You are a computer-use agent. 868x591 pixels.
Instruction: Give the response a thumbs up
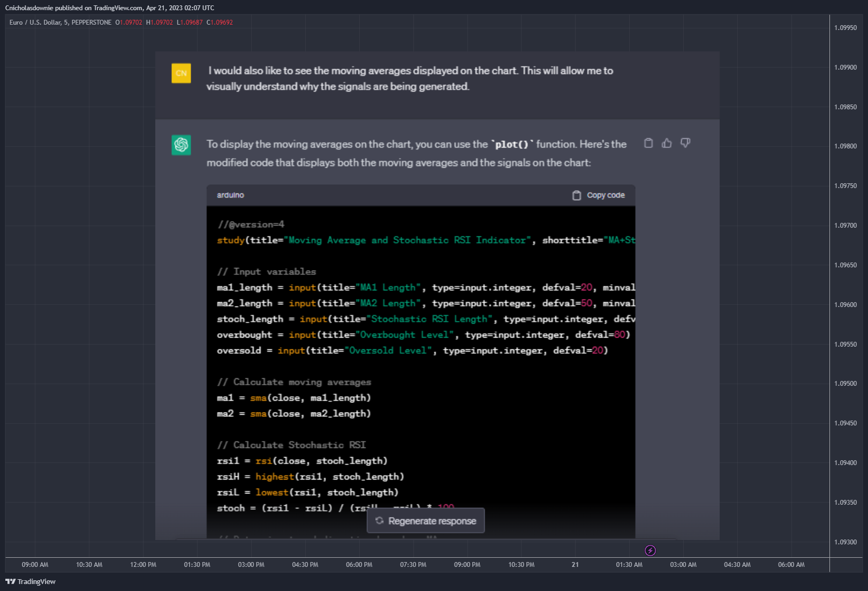667,143
